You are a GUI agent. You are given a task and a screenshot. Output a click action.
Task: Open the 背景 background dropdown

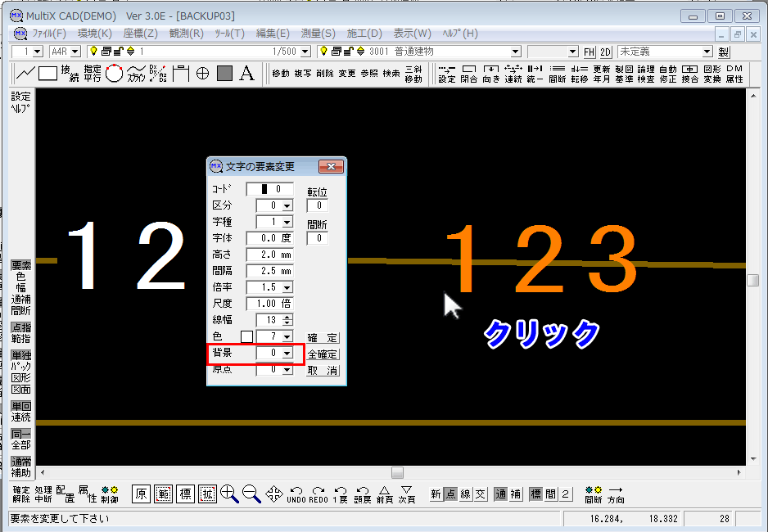(x=287, y=353)
